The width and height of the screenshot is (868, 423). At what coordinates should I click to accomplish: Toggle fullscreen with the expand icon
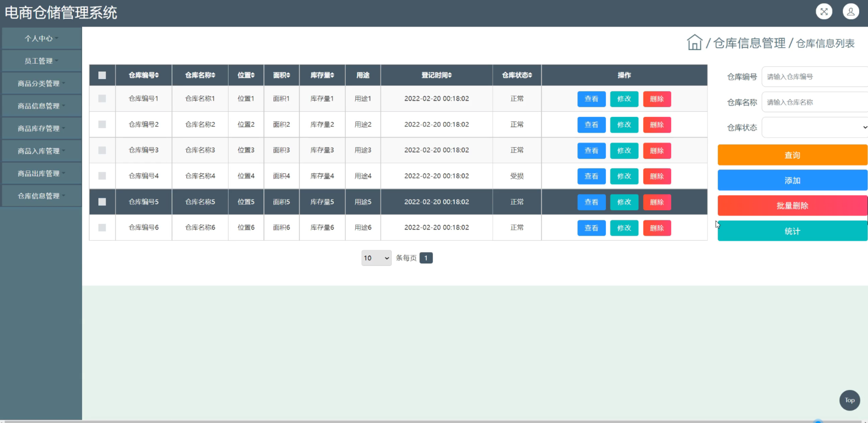tap(824, 12)
